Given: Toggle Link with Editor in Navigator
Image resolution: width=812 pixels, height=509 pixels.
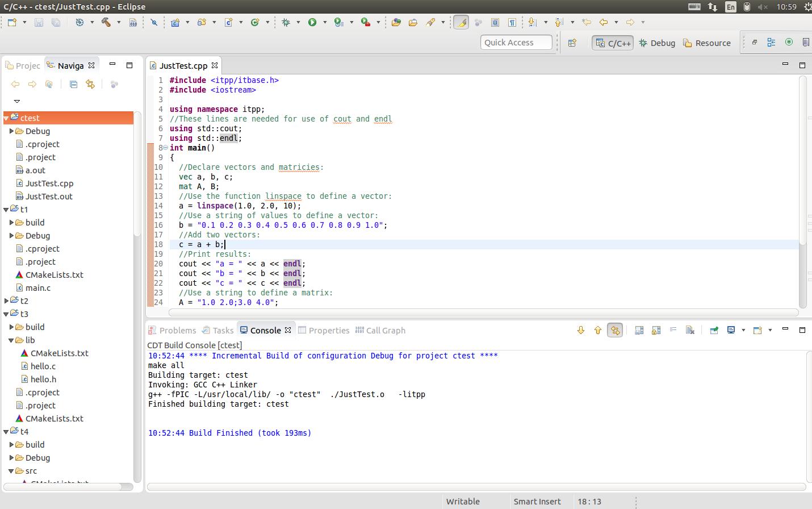Looking at the screenshot, I should pos(90,84).
